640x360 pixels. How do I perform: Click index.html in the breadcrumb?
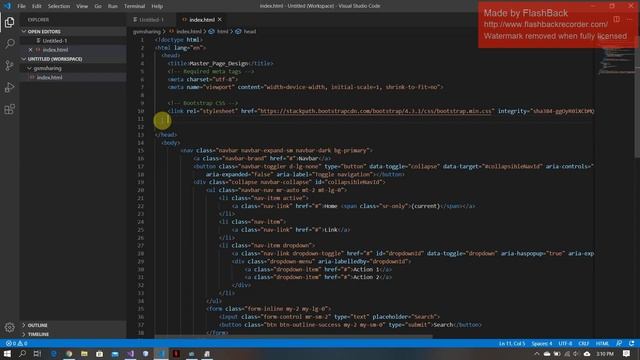[189, 31]
